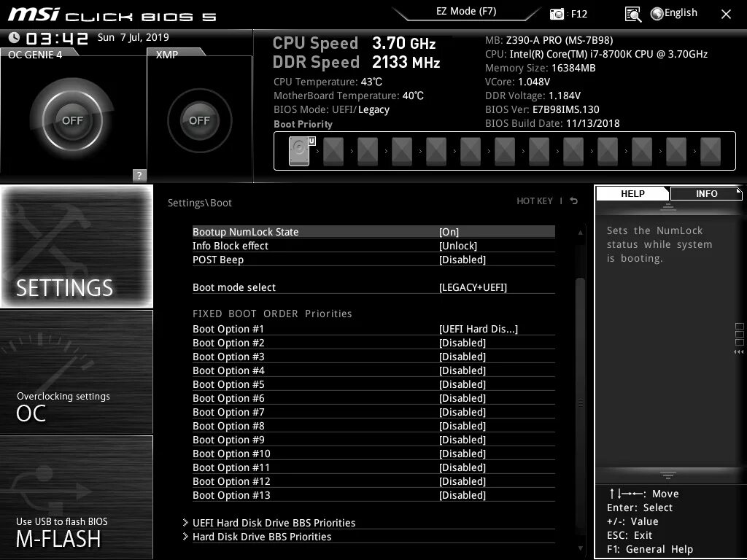Viewport: 747px width, 560px height.
Task: Click the boot list scrollbar up arrow
Action: point(580,233)
